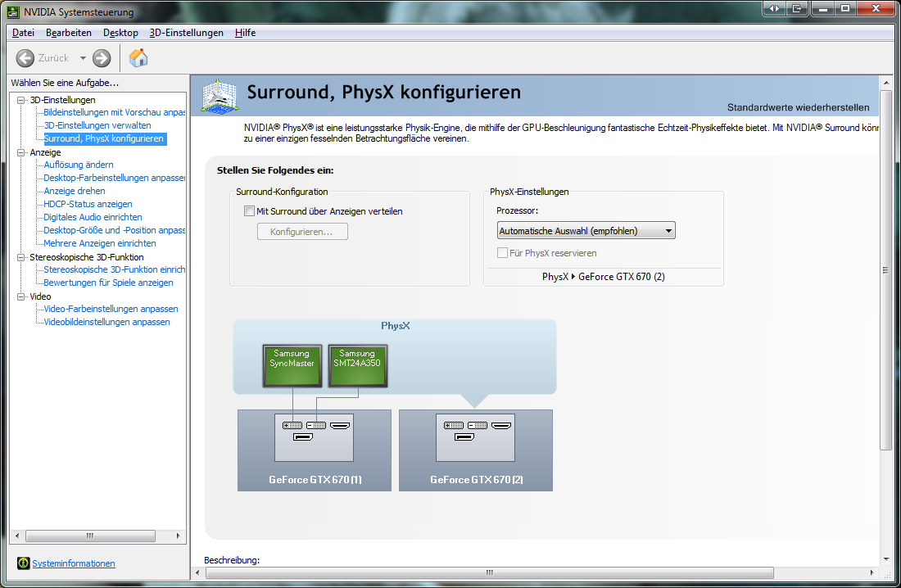Image resolution: width=901 pixels, height=588 pixels.
Task: Open 3D-Einstellungen verwalten
Action: 97,125
